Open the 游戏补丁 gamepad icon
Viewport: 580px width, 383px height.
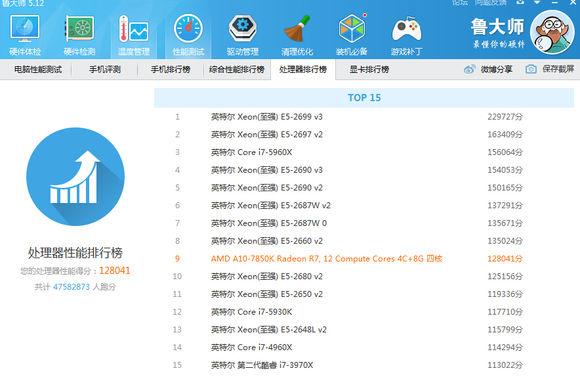(x=407, y=35)
